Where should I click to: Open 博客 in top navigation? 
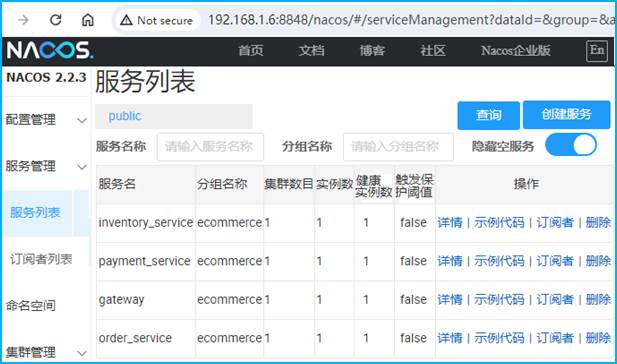(372, 51)
